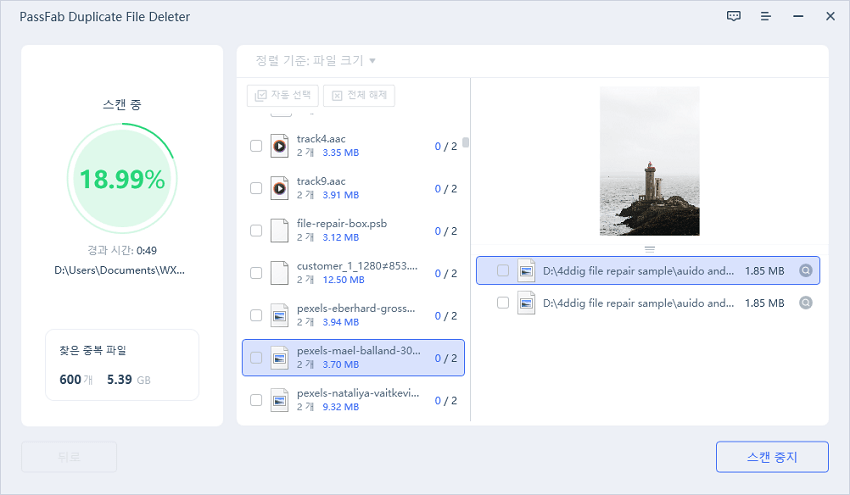Image resolution: width=850 pixels, height=495 pixels.
Task: Check the file-repair-box.psb checkbox
Action: pos(256,230)
